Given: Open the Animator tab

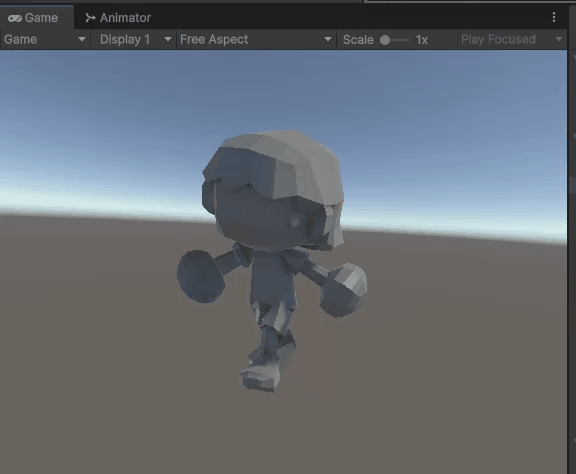Looking at the screenshot, I should pyautogui.click(x=118, y=18).
